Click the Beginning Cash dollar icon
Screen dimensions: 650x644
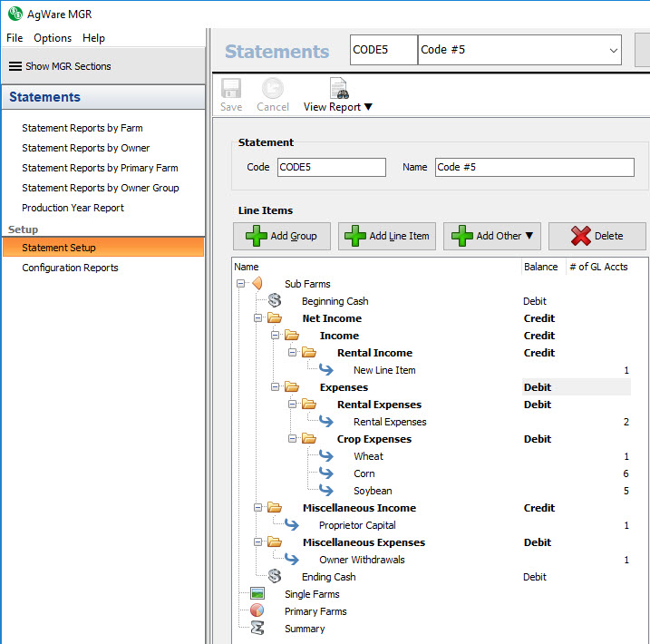click(276, 301)
